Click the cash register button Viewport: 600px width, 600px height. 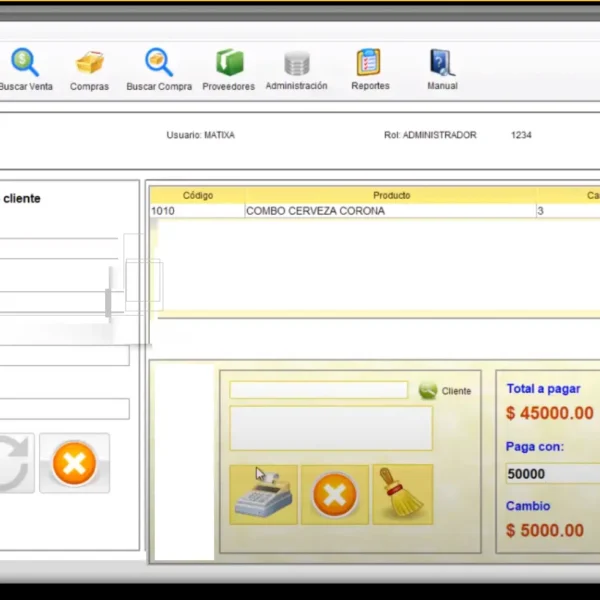(x=263, y=494)
